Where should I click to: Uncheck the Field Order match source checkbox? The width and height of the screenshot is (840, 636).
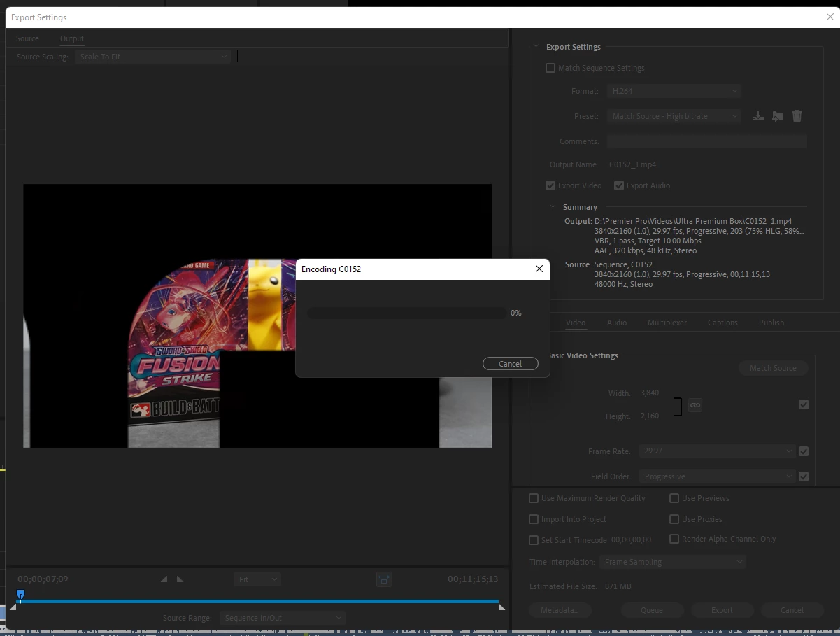tap(804, 476)
